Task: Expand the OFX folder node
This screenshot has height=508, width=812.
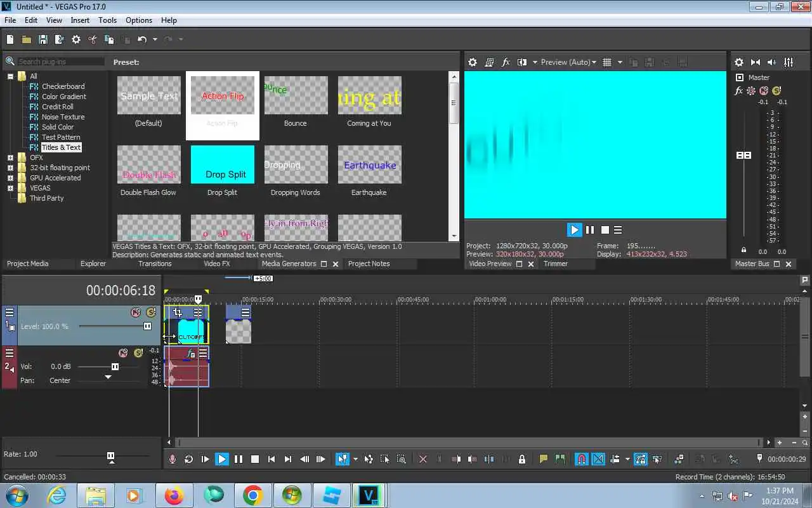Action: [x=10, y=157]
